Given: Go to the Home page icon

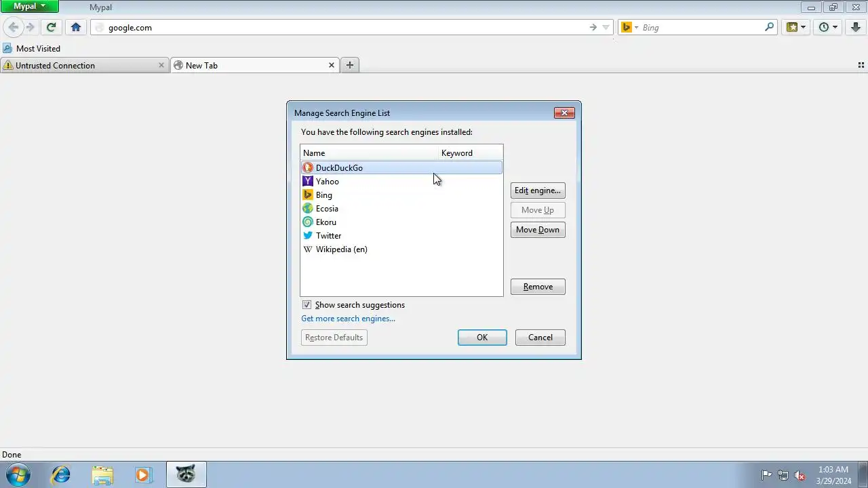Looking at the screenshot, I should coord(76,27).
